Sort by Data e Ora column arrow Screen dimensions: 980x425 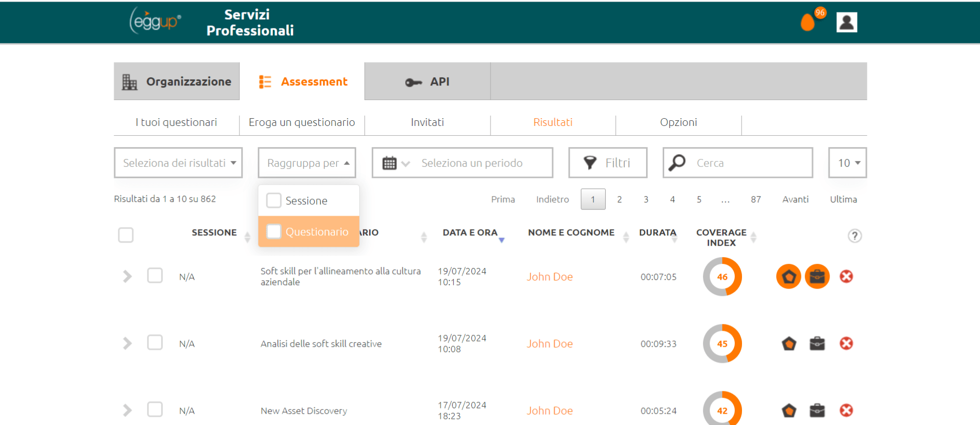click(501, 240)
